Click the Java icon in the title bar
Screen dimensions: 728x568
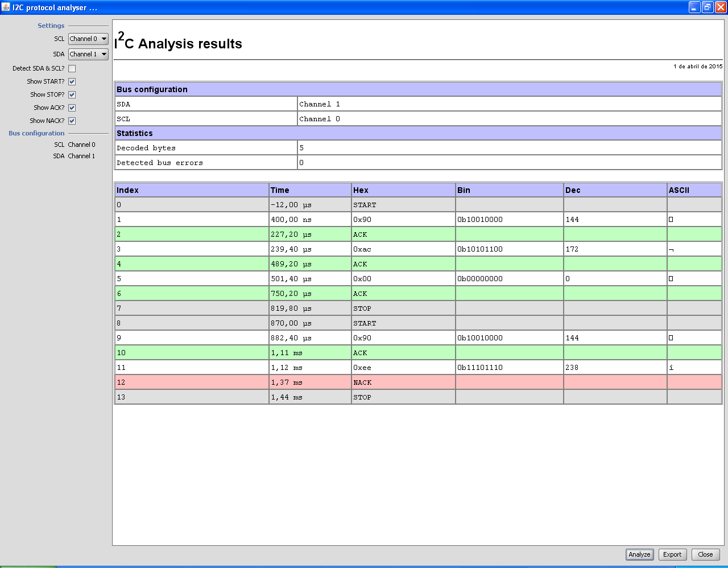tap(7, 7)
